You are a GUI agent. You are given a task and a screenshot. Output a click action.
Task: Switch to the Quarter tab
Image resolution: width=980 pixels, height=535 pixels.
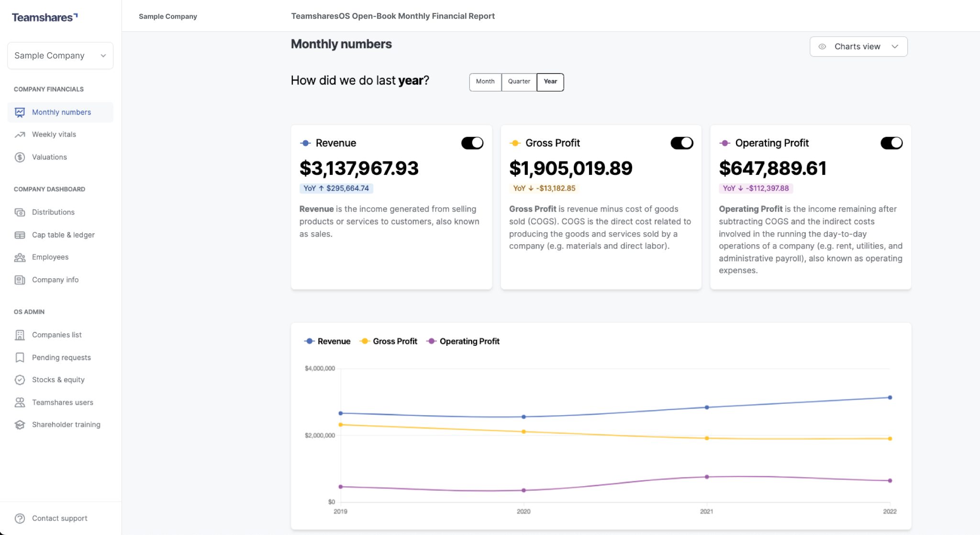pos(519,82)
